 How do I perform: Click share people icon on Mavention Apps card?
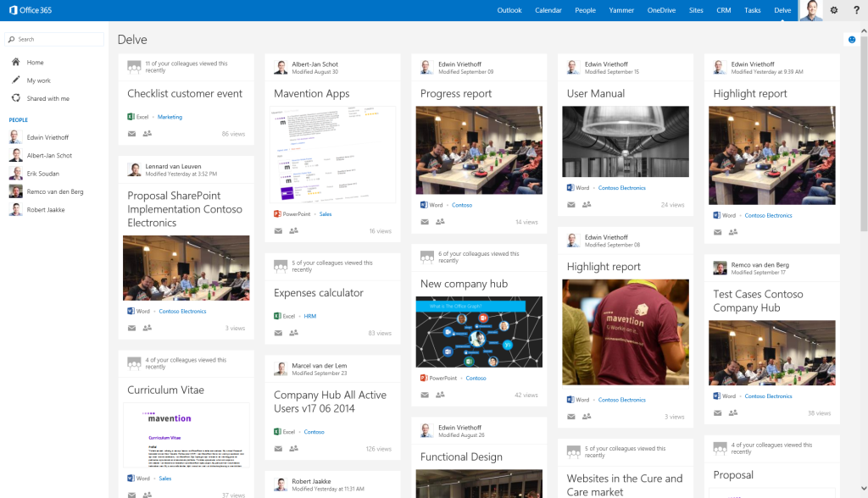click(294, 230)
